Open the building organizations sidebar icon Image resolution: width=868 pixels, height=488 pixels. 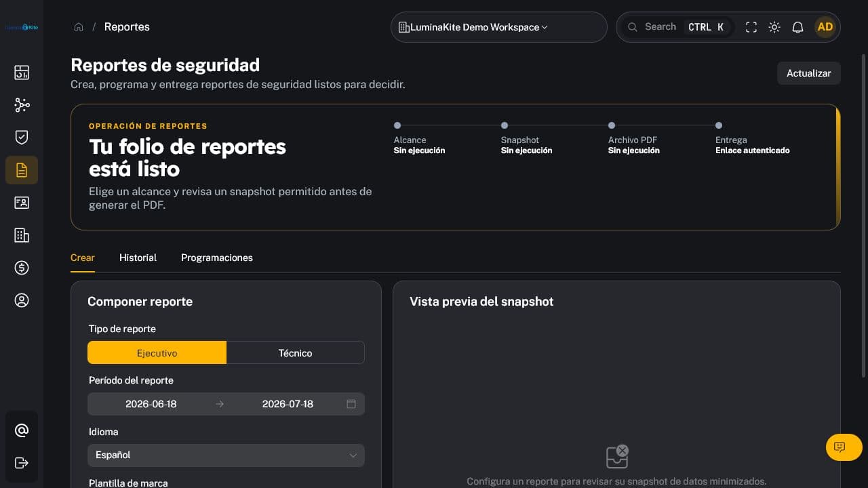22,235
